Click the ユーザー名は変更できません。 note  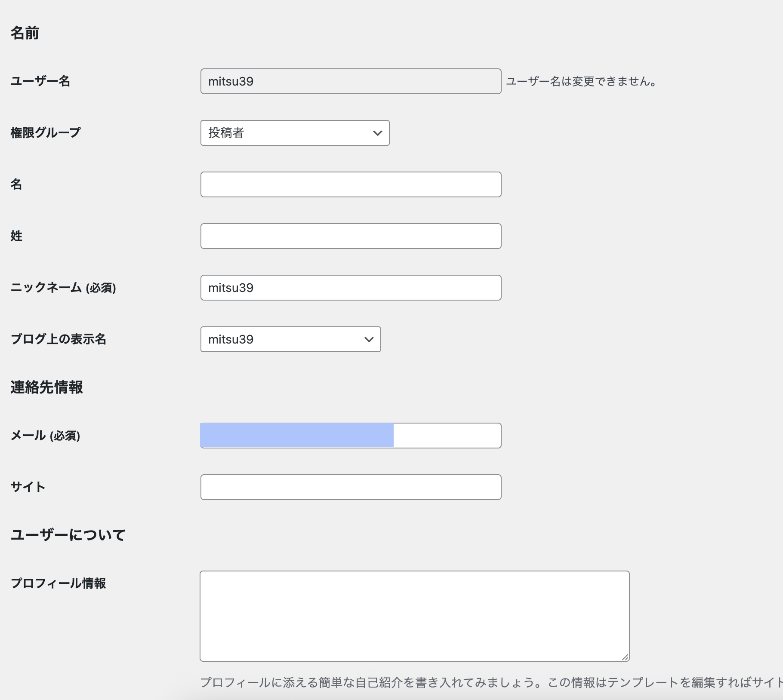[x=581, y=81]
